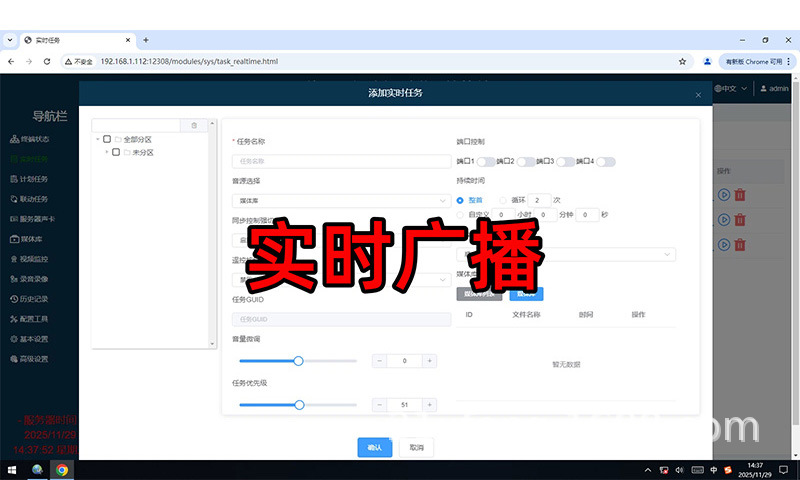Open 终端状态 in the navigation sidebar
This screenshot has height=480, width=800.
[x=30, y=139]
